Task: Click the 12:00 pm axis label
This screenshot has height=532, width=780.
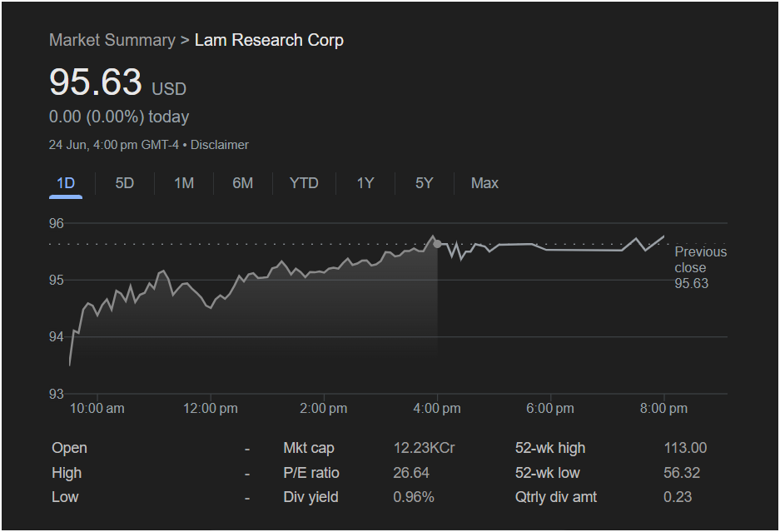Action: pos(211,409)
